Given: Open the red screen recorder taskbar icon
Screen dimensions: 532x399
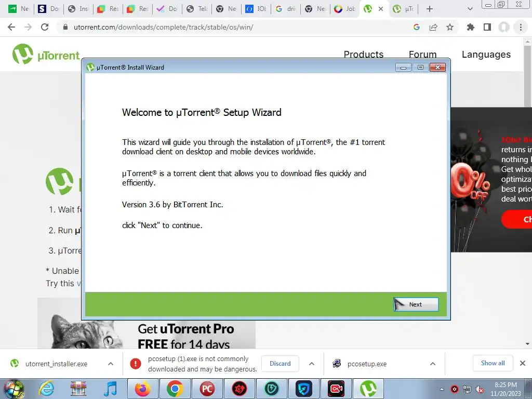Looking at the screenshot, I should 336,389.
